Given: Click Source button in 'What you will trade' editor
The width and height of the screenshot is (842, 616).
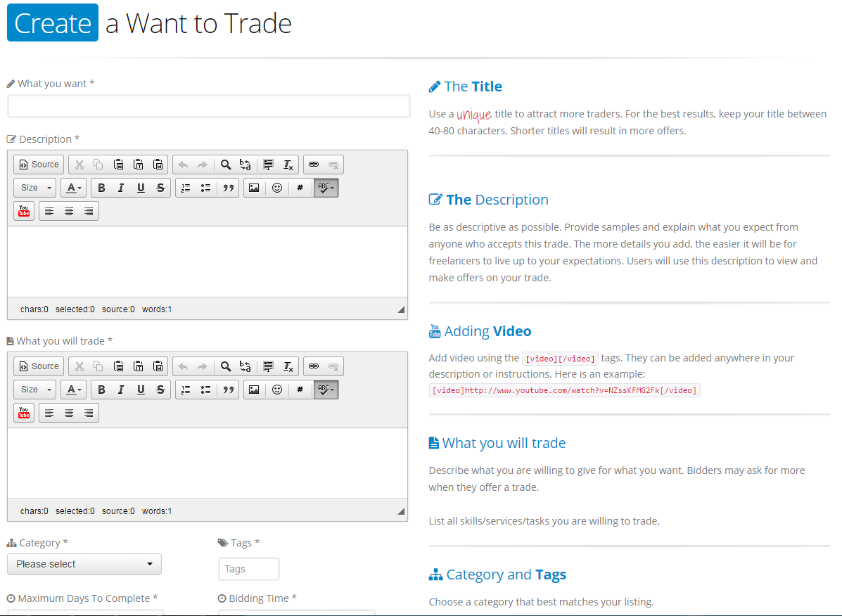Looking at the screenshot, I should pyautogui.click(x=39, y=366).
